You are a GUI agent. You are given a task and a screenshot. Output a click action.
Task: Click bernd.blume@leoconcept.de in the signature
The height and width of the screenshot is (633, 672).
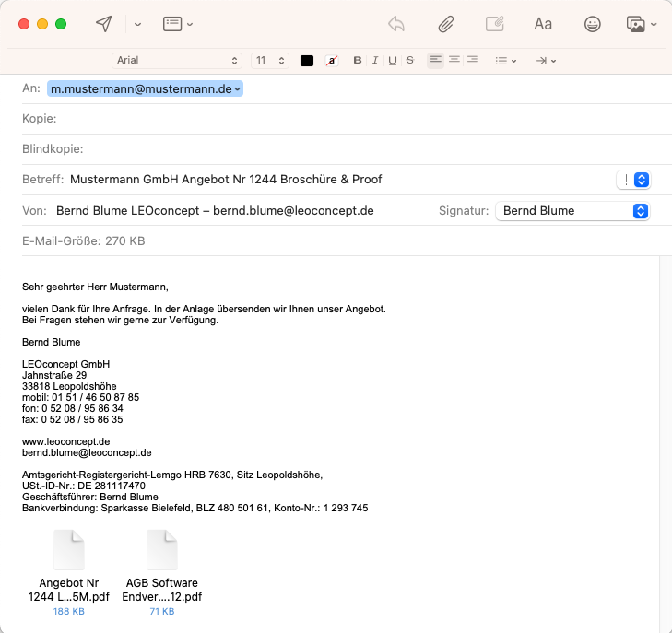[x=87, y=452]
